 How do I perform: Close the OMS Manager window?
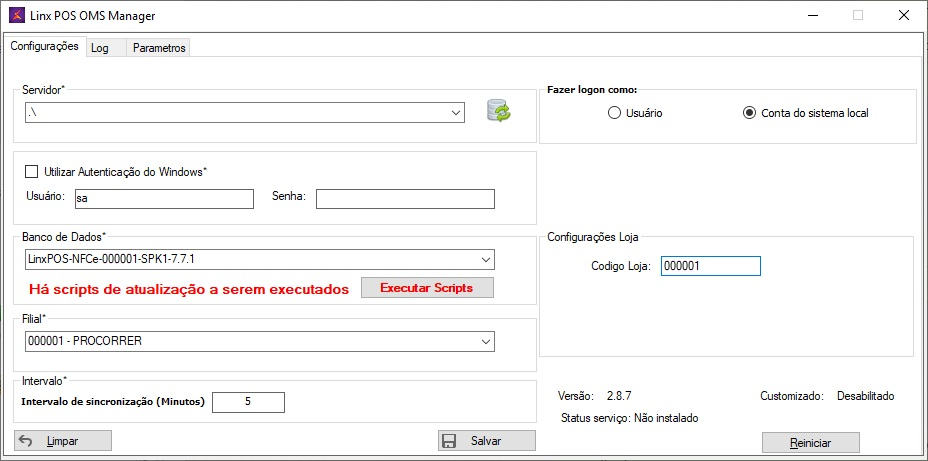(x=903, y=15)
